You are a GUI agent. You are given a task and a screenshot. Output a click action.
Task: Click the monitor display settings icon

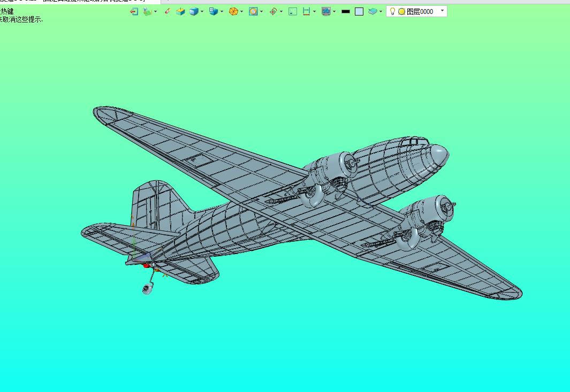pos(326,12)
